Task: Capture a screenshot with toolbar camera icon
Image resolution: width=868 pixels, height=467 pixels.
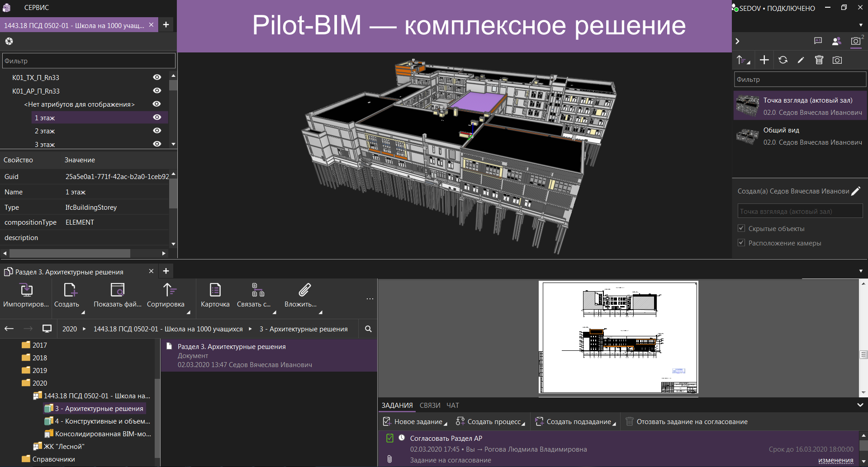Action: (x=837, y=60)
